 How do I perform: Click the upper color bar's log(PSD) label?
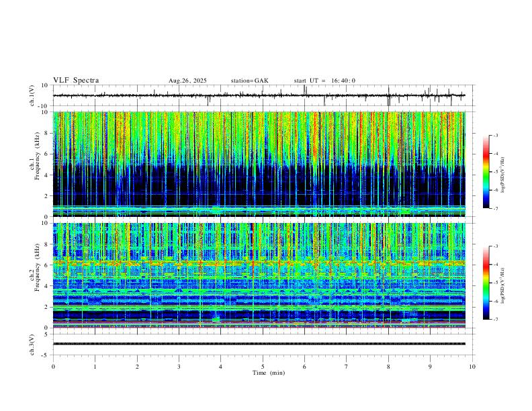[503, 175]
